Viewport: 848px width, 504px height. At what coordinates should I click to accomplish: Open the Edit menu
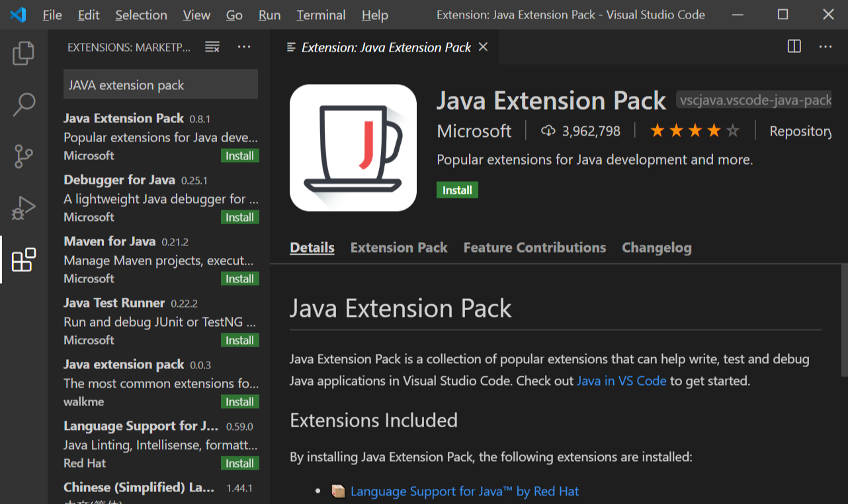tap(89, 15)
